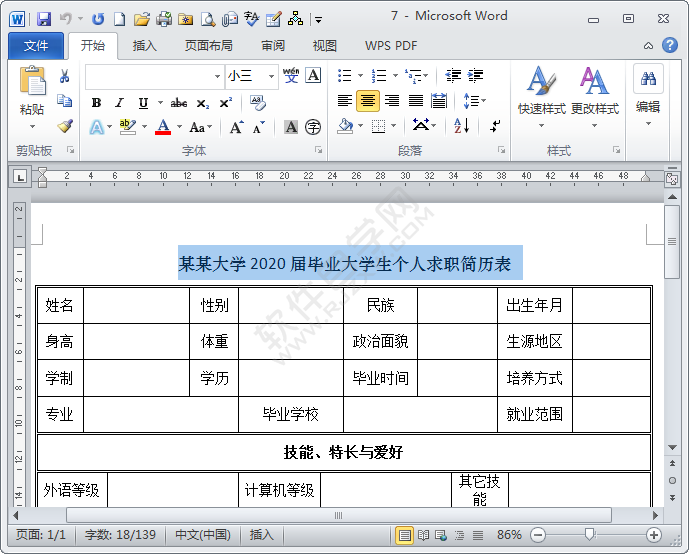Apply subscript formatting
The width and height of the screenshot is (689, 554).
[203, 103]
